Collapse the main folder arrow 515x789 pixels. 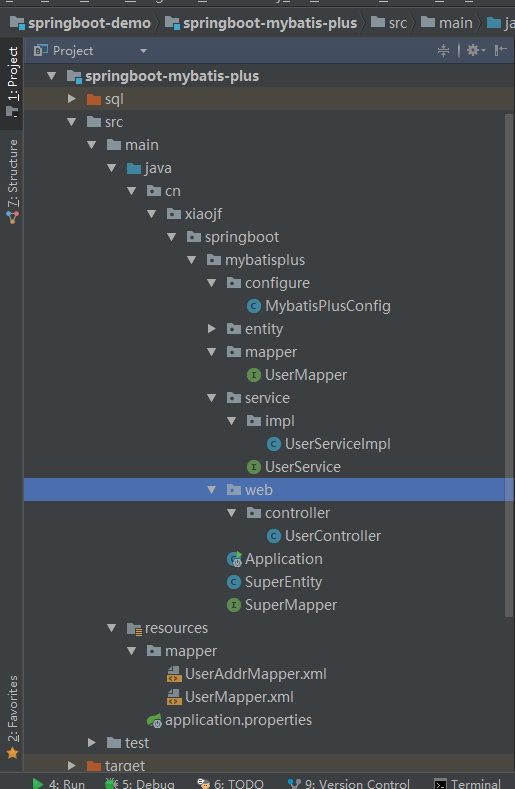pos(92,145)
